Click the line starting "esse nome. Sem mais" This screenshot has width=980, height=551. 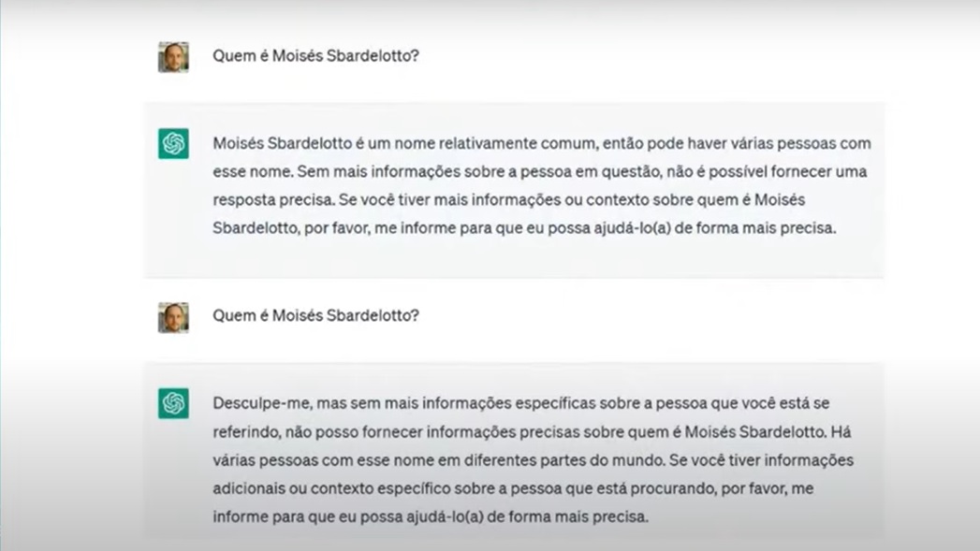(x=539, y=172)
